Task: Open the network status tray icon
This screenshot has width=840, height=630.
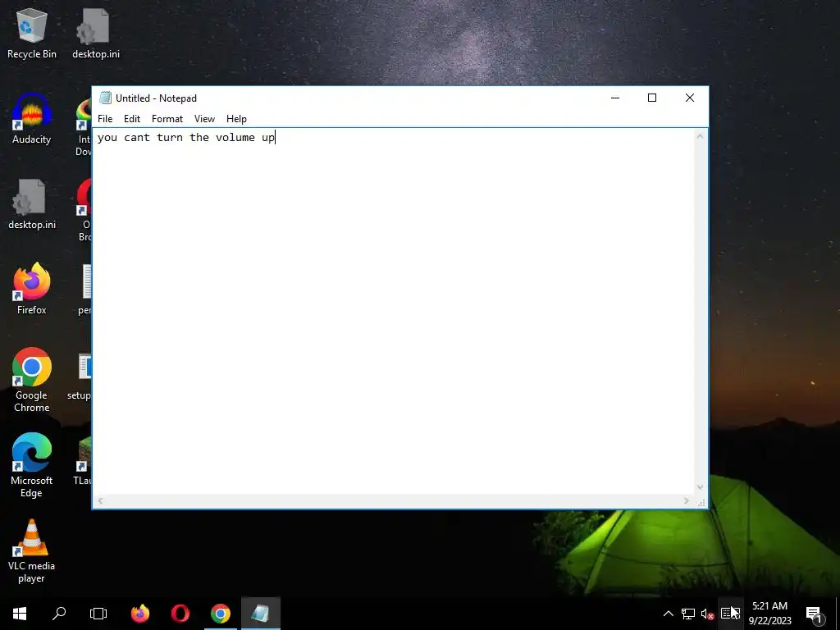Action: click(x=688, y=614)
